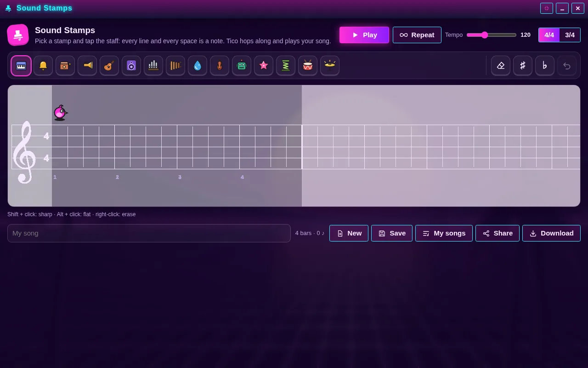Click the Sound Stamps pink app logo
Image resolution: width=588 pixels, height=368 pixels.
click(x=18, y=35)
